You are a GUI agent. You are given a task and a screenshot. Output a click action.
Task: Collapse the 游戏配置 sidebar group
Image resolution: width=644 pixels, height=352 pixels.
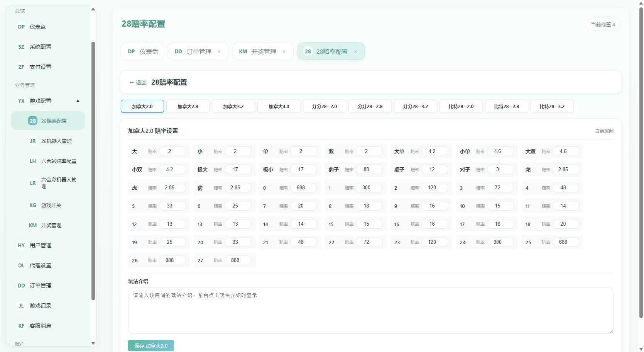click(x=78, y=101)
